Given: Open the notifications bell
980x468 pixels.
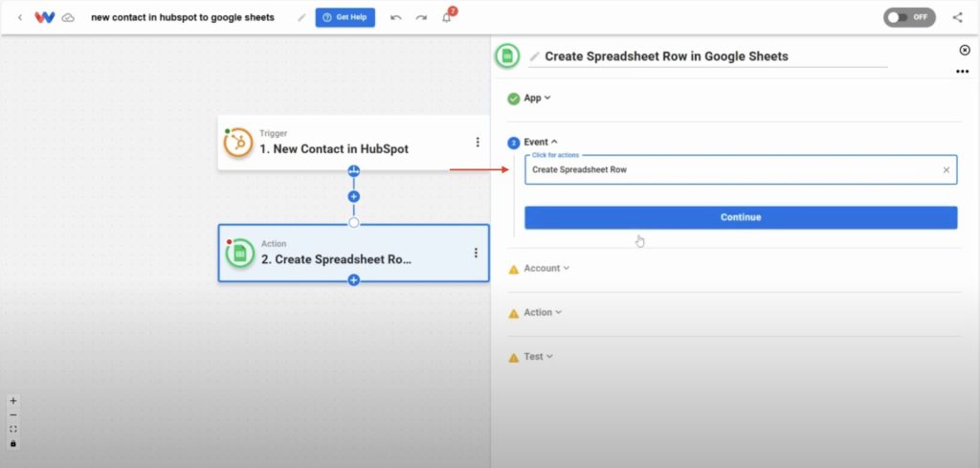Looking at the screenshot, I should tap(446, 17).
